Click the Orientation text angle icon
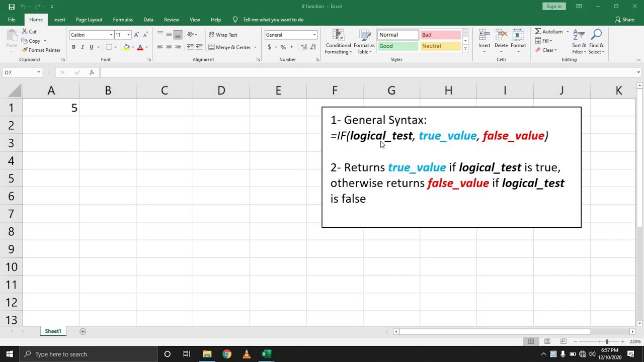The width and height of the screenshot is (644, 362). click(x=191, y=35)
